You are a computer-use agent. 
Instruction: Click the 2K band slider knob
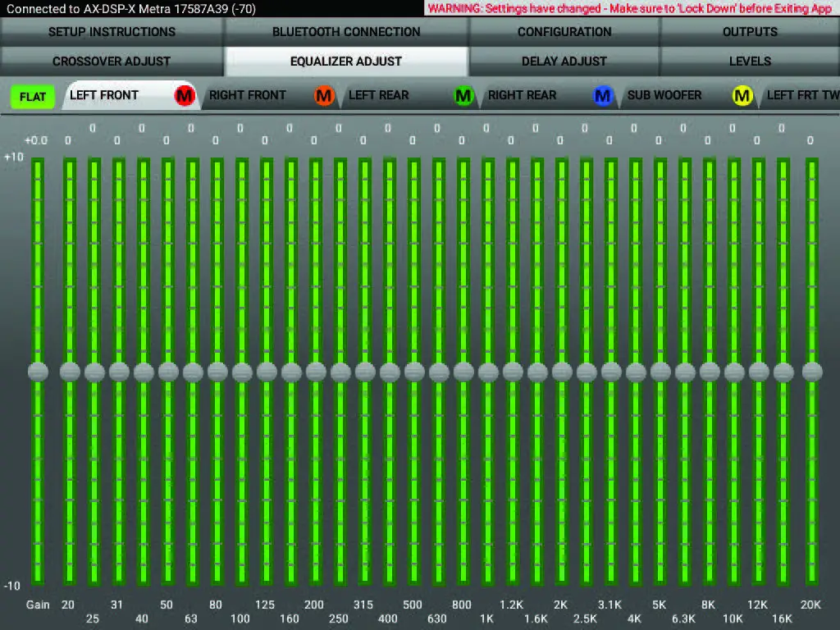click(x=563, y=372)
